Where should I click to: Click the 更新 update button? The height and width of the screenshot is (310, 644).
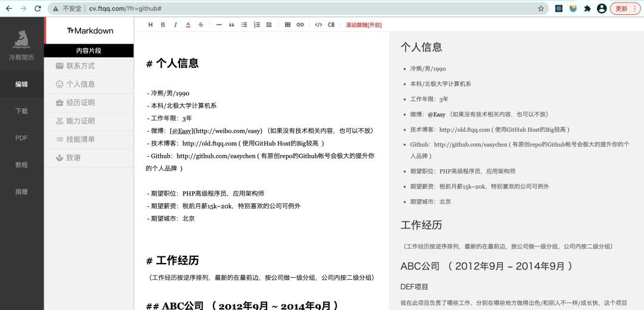[x=625, y=8]
